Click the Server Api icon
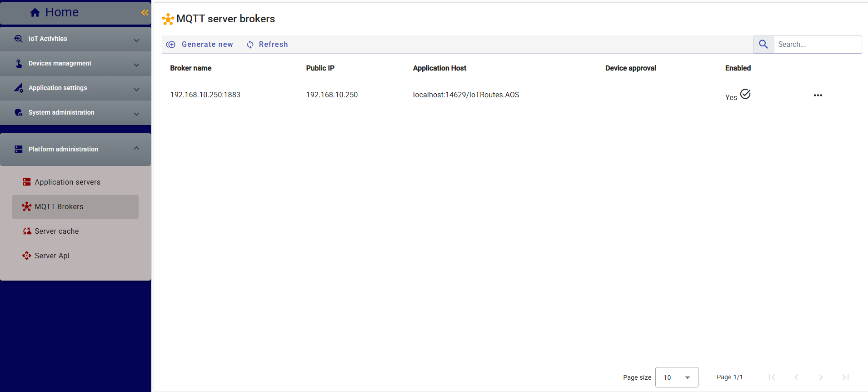This screenshot has width=868, height=392. (27, 256)
